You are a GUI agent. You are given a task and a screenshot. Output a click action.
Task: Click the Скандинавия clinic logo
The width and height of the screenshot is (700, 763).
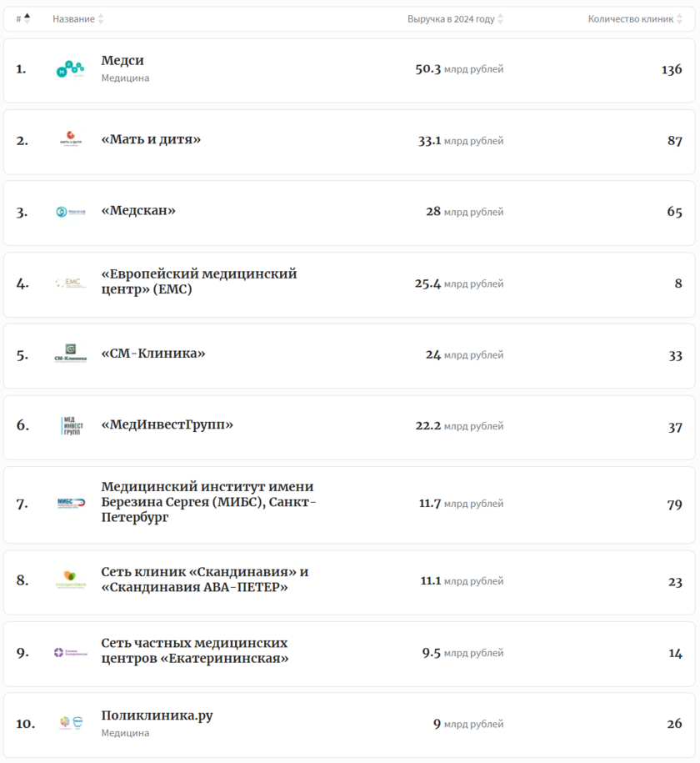click(x=71, y=580)
